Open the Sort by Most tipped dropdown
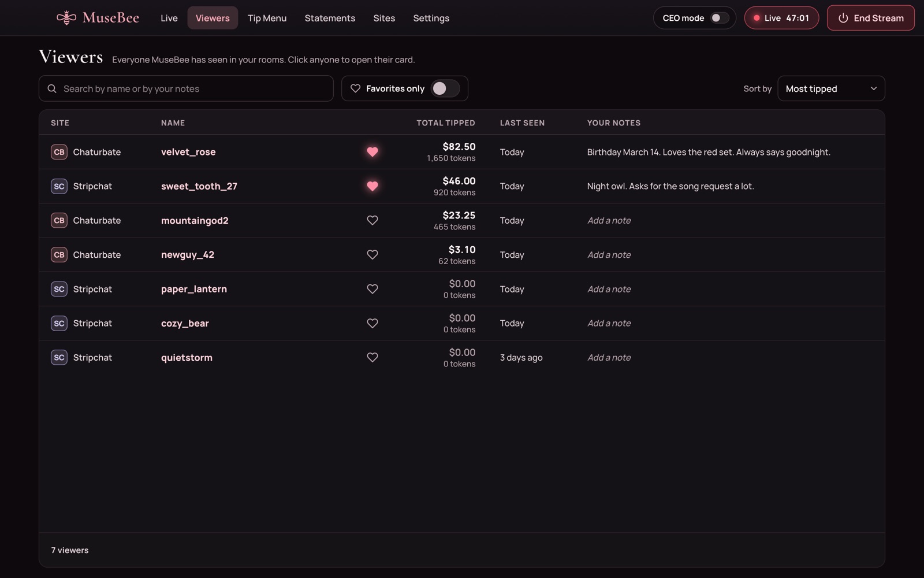924x578 pixels. click(x=831, y=88)
